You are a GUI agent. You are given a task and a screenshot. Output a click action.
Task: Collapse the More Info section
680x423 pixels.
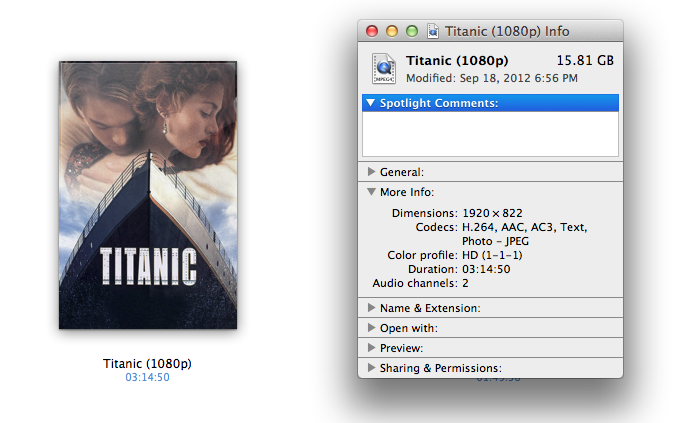click(x=371, y=192)
